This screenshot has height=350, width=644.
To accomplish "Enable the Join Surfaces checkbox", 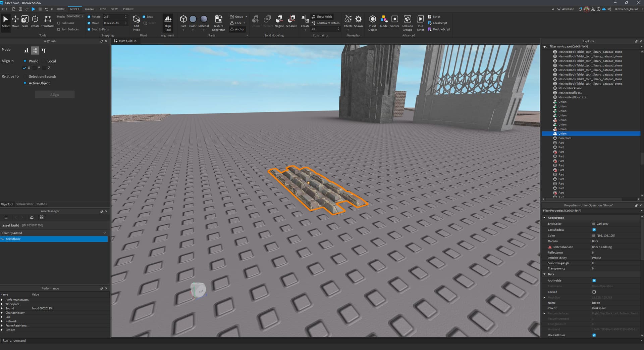I will click(x=59, y=29).
